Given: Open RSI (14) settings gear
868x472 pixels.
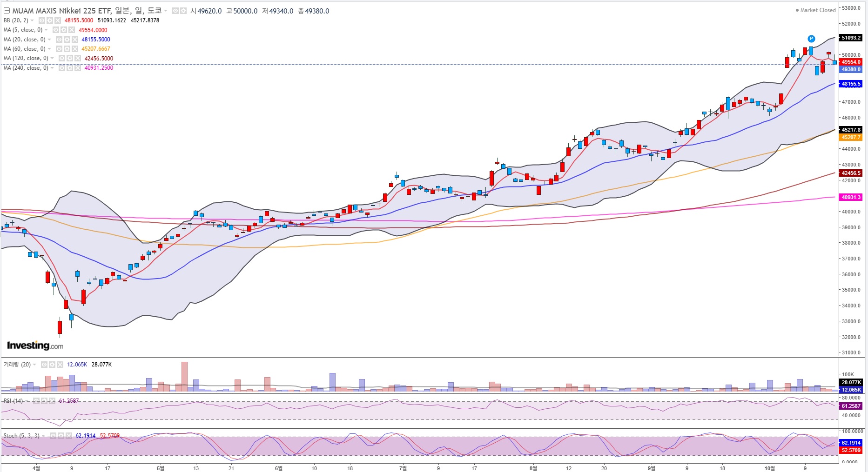Looking at the screenshot, I should pyautogui.click(x=44, y=401).
